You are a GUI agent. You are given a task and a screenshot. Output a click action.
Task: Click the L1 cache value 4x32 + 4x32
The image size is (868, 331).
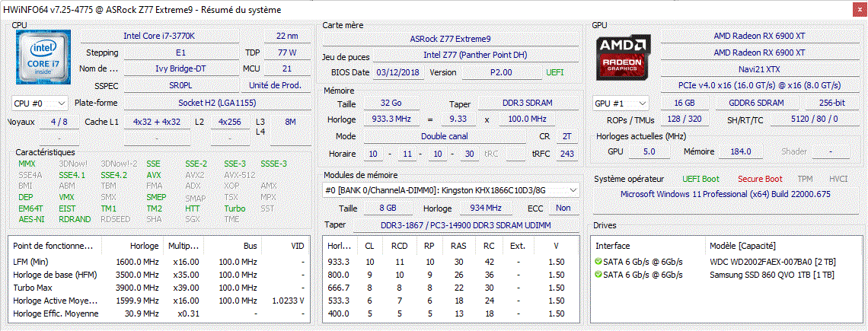(157, 122)
